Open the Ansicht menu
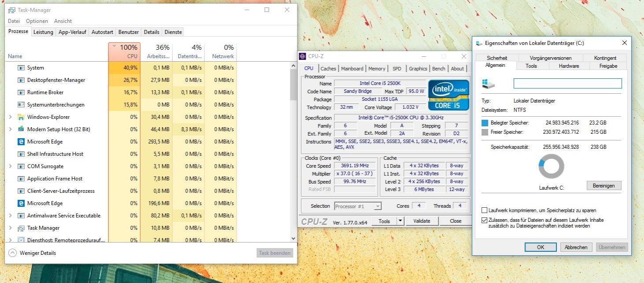The width and height of the screenshot is (644, 283). coord(63,21)
